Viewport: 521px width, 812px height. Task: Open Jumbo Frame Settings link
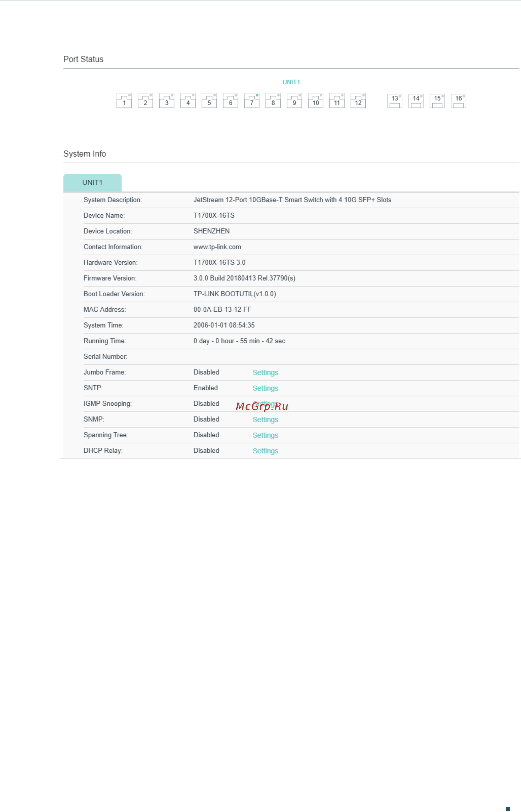pos(266,373)
